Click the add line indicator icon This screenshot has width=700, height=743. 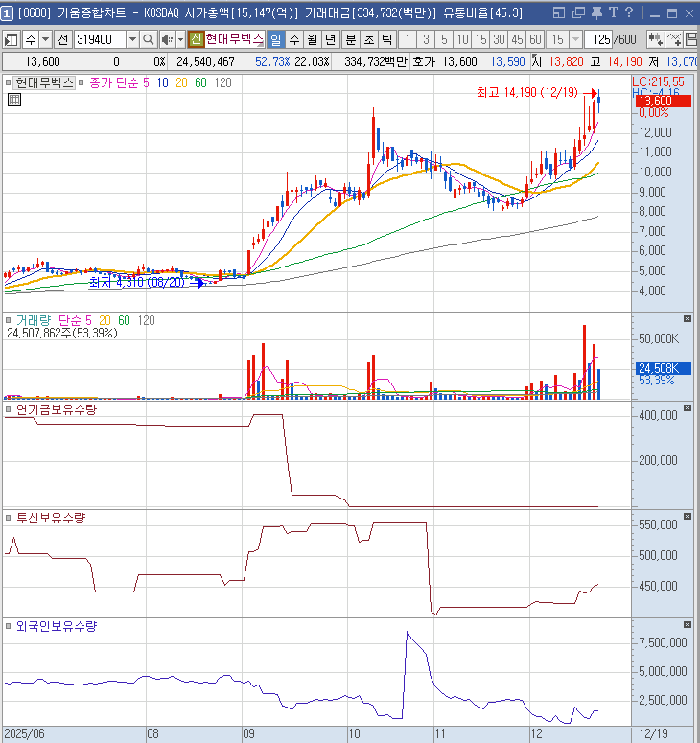coord(675,39)
